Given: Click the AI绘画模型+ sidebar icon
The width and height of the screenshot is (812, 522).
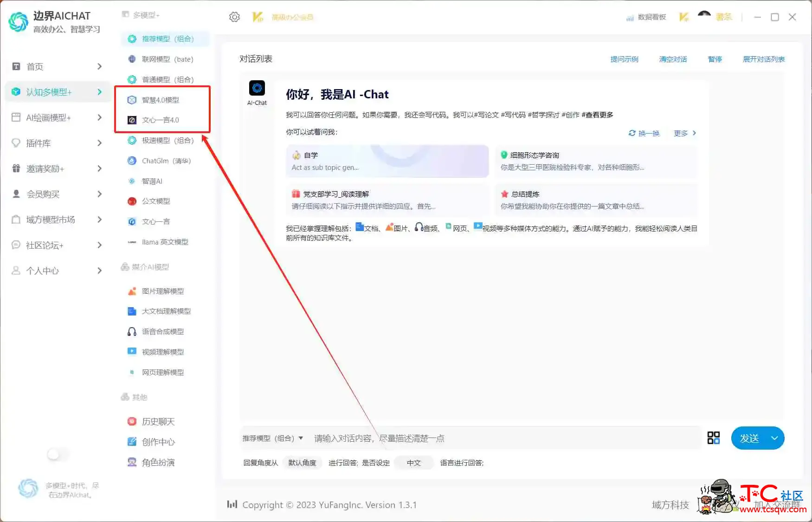Looking at the screenshot, I should pos(16,117).
